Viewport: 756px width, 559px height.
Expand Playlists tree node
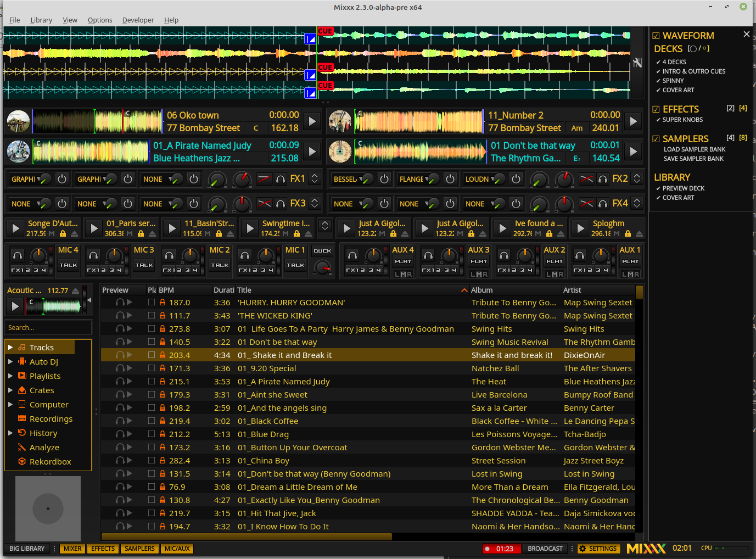[10, 376]
